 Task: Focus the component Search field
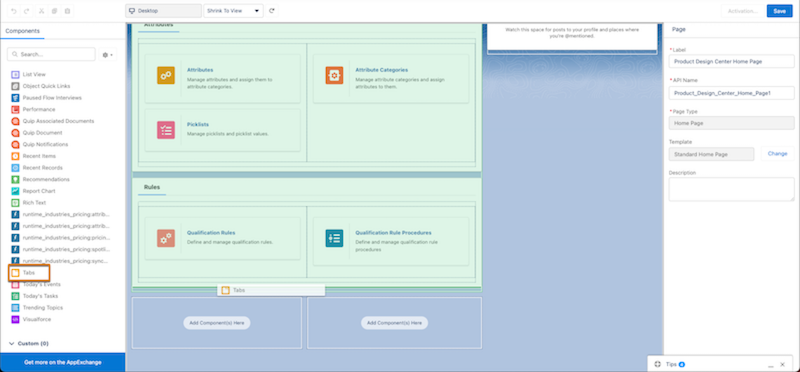tap(51, 54)
